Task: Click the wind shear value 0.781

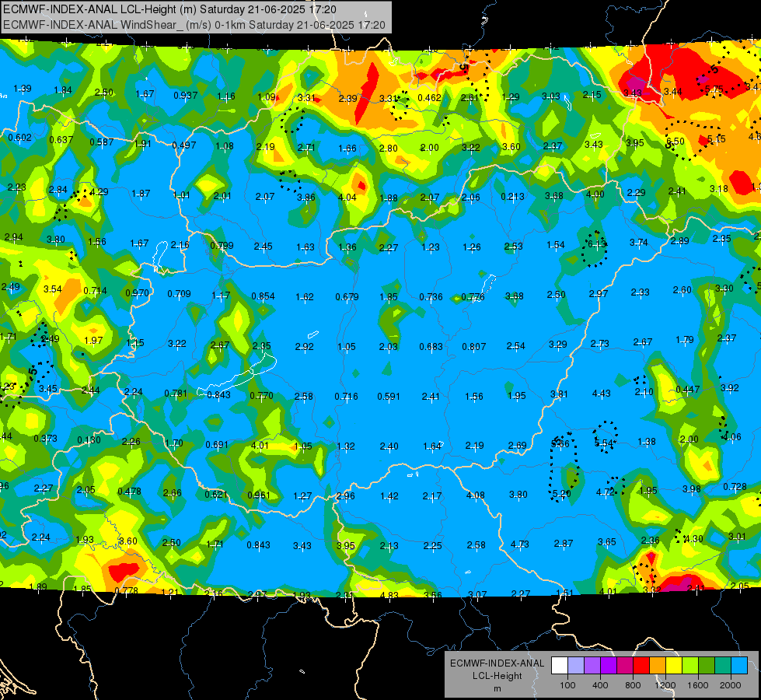Action: (176, 393)
